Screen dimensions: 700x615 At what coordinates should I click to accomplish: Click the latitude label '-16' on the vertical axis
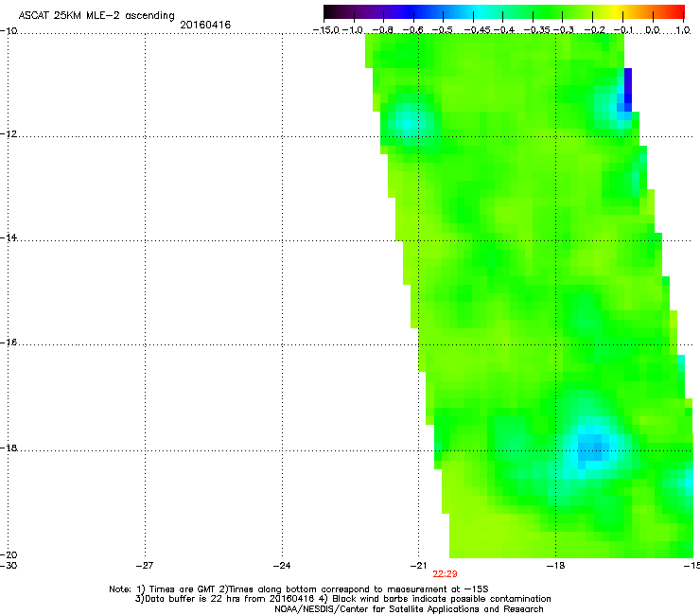pos(9,343)
